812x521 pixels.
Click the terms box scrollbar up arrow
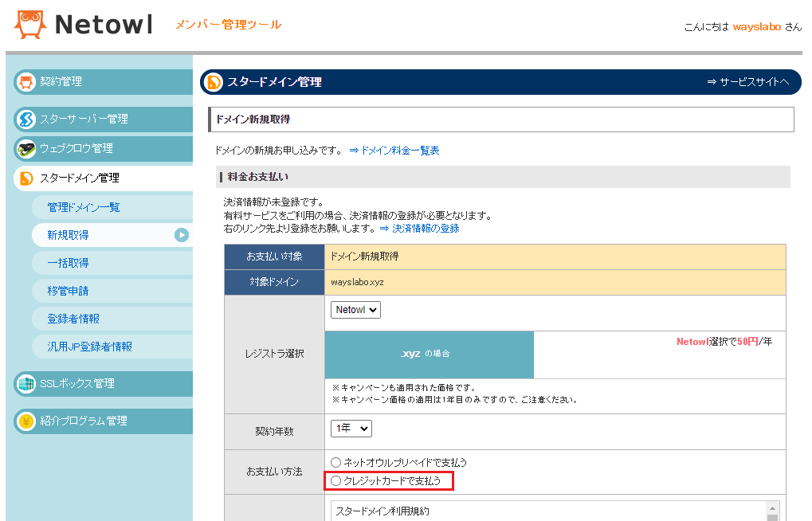772,508
